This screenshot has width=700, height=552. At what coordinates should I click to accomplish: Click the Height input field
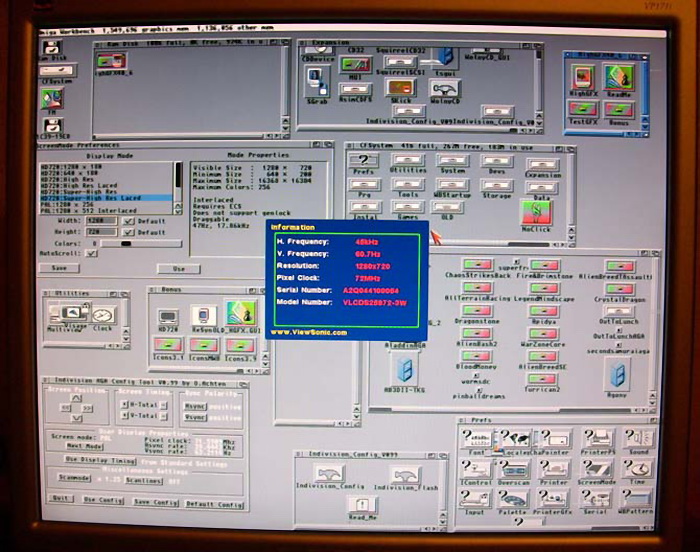point(101,232)
